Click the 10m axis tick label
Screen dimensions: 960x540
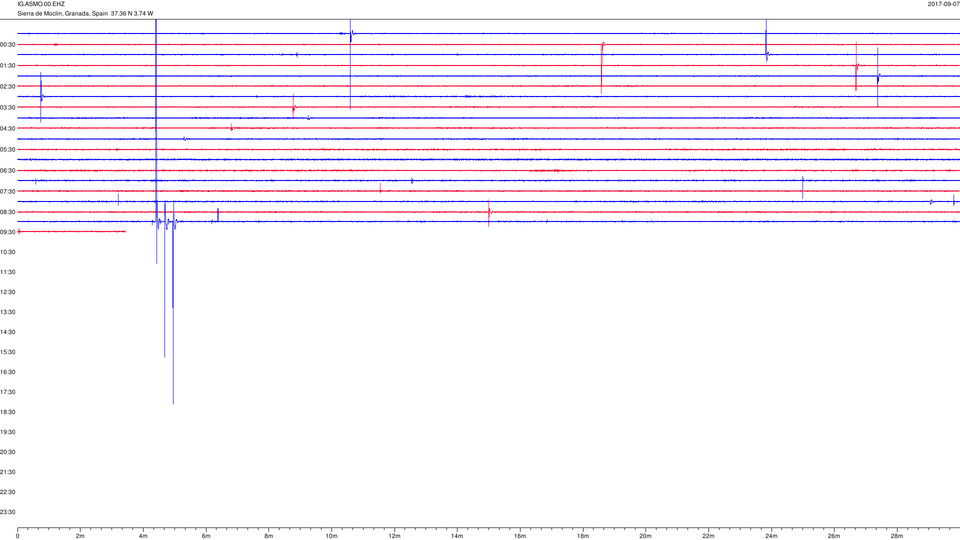[331, 536]
